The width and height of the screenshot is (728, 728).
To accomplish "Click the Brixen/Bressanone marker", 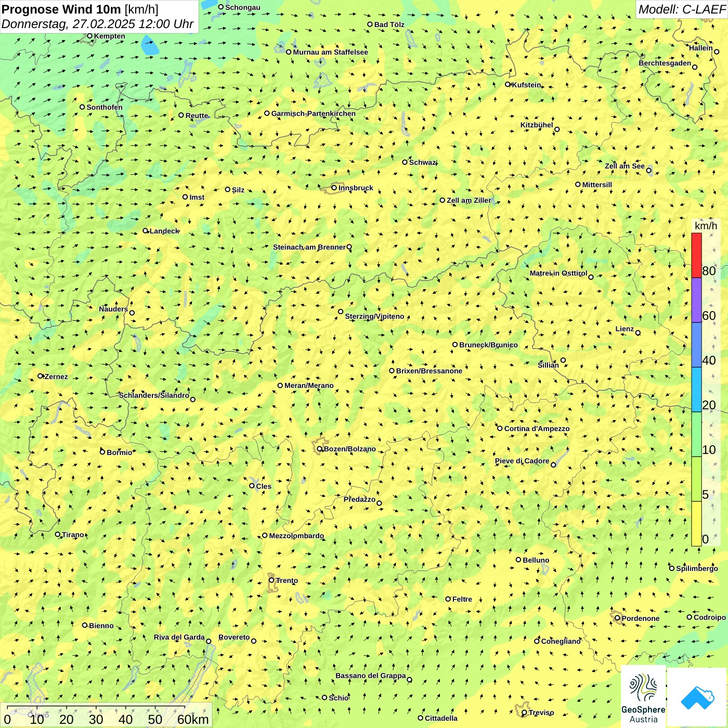I will pos(392,371).
